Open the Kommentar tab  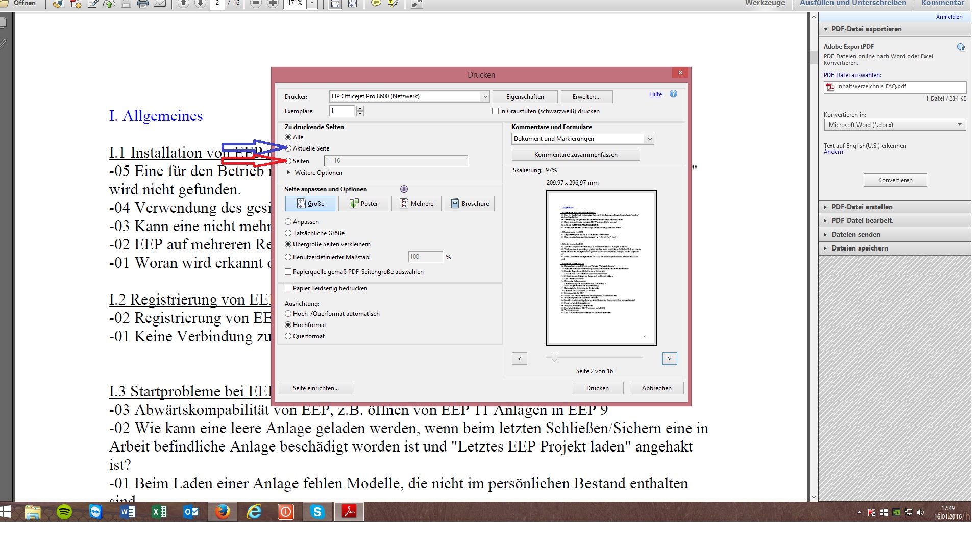(942, 3)
